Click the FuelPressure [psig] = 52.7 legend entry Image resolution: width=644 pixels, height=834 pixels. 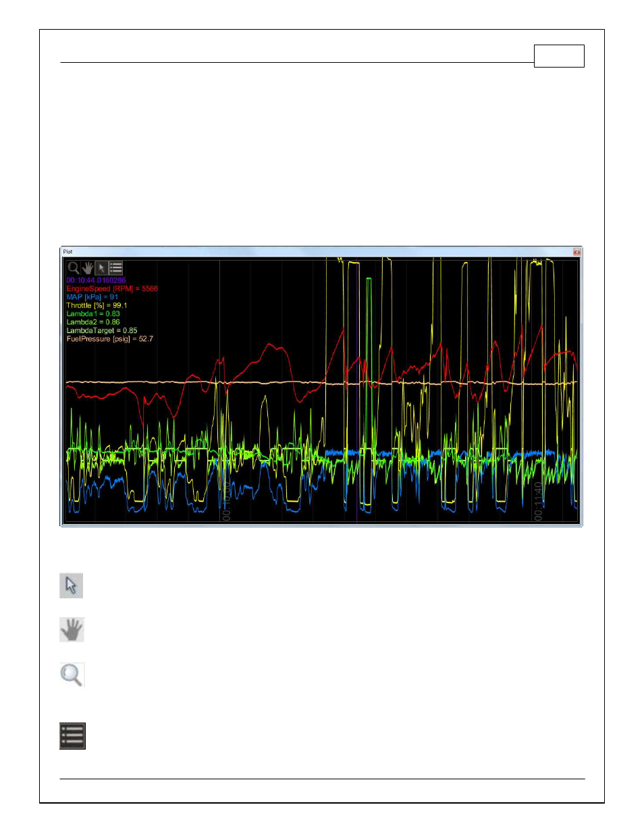point(109,339)
